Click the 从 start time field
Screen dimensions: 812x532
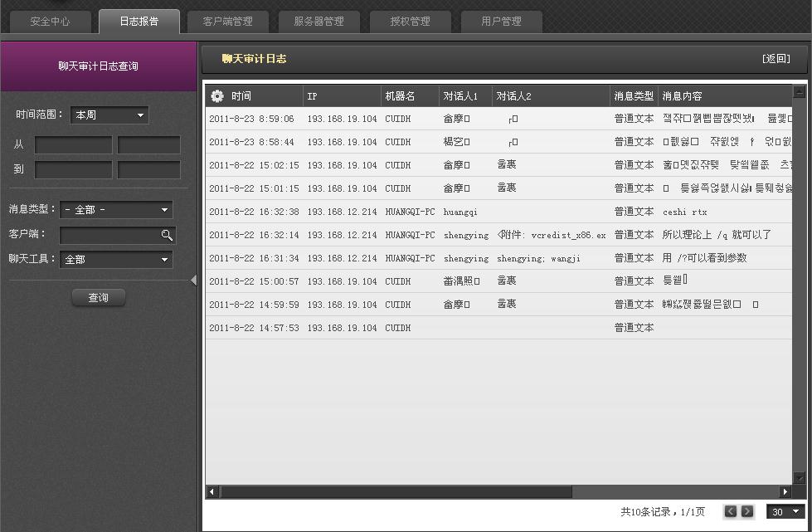point(149,145)
